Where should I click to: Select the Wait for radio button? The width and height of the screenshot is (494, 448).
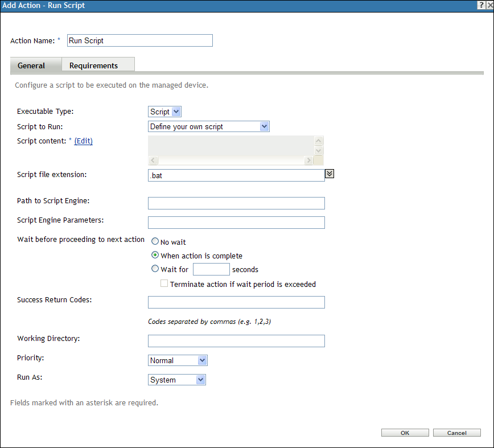coord(154,268)
